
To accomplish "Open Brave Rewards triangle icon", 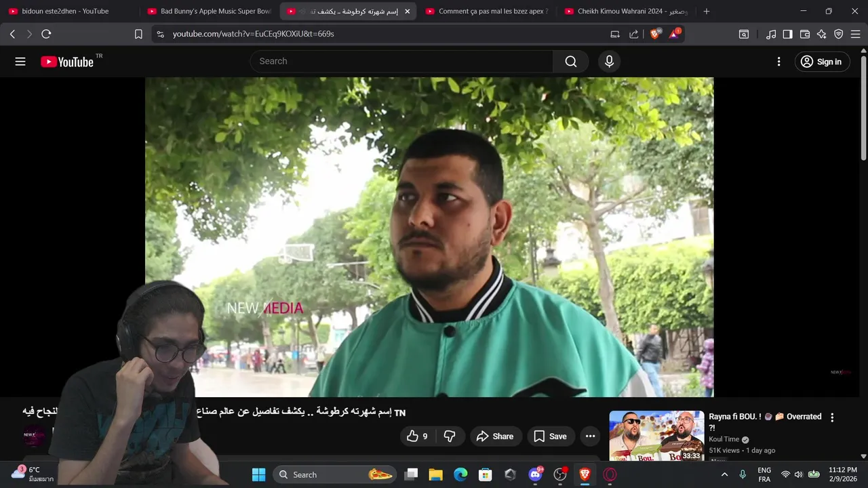I will coord(675,33).
